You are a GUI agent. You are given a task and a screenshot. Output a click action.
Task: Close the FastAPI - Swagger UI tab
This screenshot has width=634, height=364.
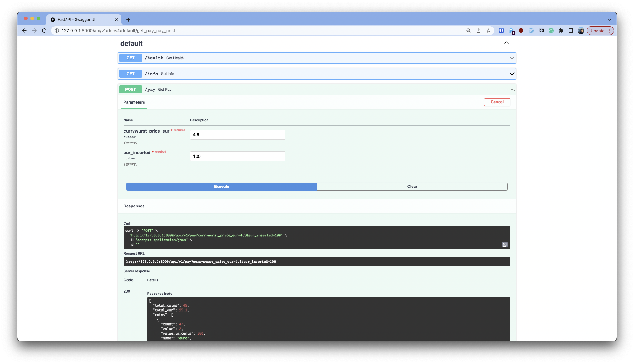click(x=116, y=20)
